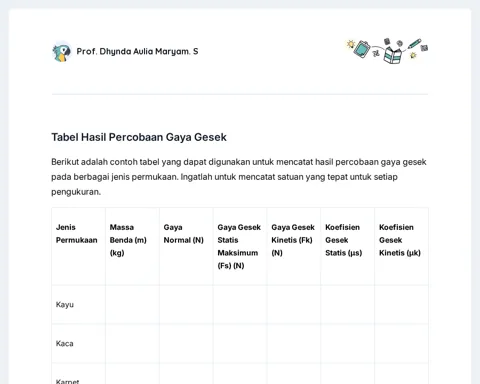Click the parrot avatar icon
Screen dimensions: 480x384
coord(62,52)
